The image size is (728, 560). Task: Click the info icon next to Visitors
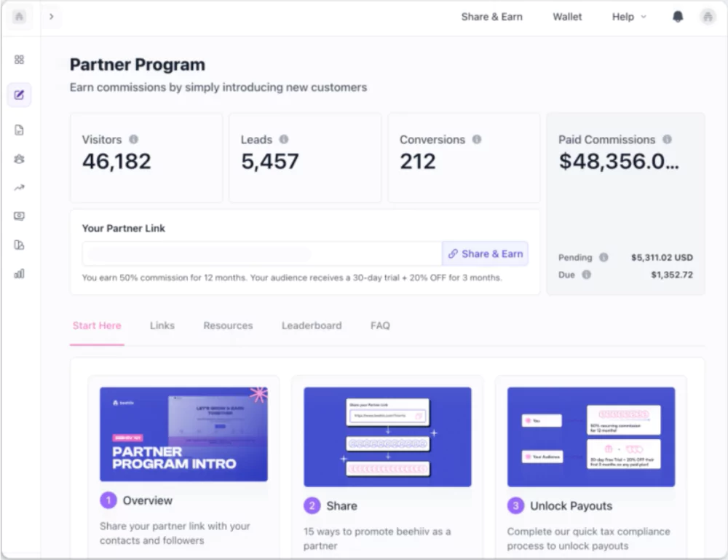133,139
